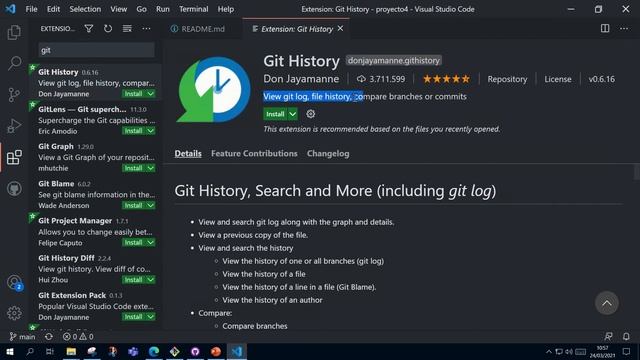Viewport: 640px width, 360px height.
Task: Switch to the Feature Contributions tab
Action: coord(254,153)
